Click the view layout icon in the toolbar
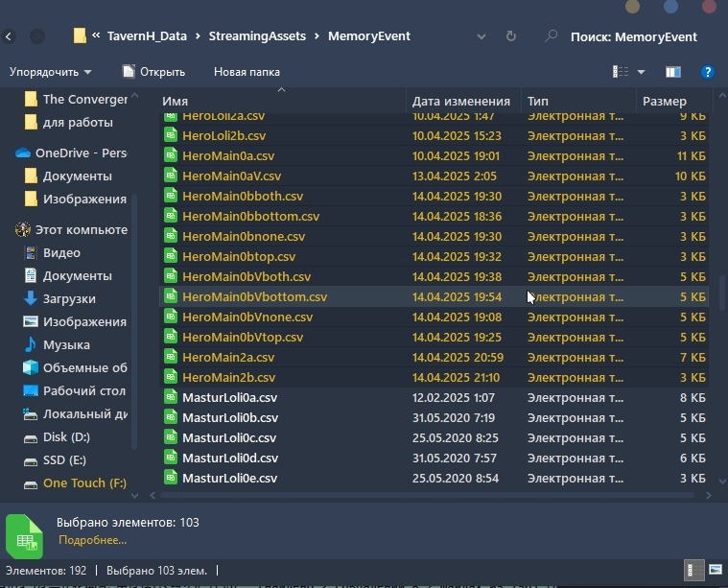The width and height of the screenshot is (728, 588). (x=621, y=72)
